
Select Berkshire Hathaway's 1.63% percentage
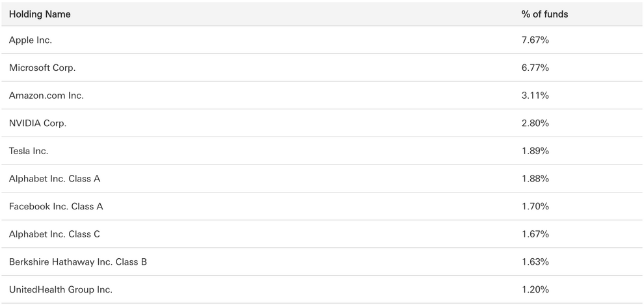pos(535,262)
